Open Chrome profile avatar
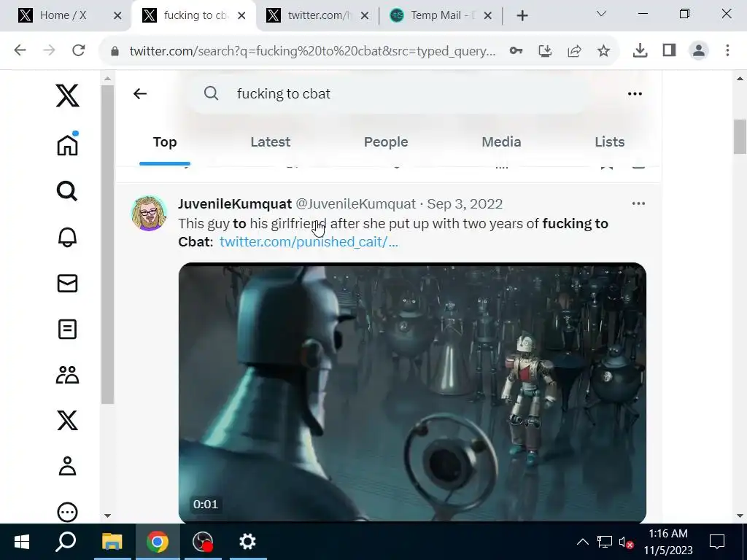Screen dimensions: 747x560 pos(698,50)
